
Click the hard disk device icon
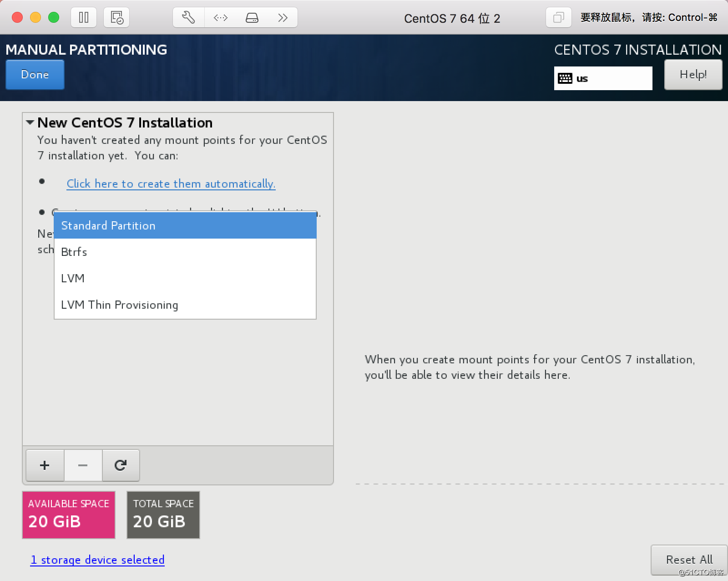[252, 18]
